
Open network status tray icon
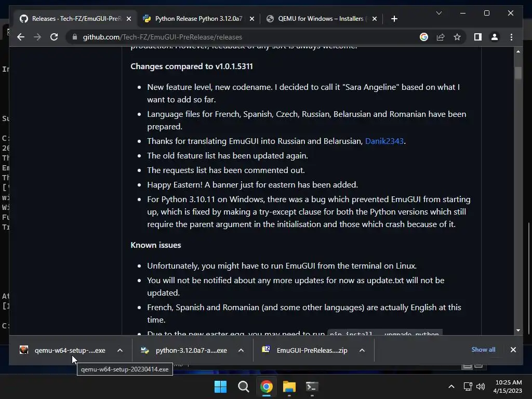tap(468, 387)
